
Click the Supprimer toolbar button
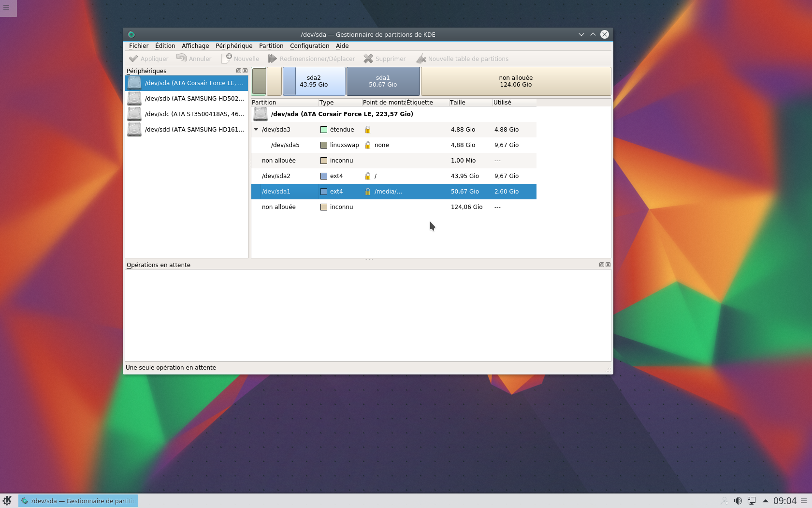pyautogui.click(x=385, y=59)
